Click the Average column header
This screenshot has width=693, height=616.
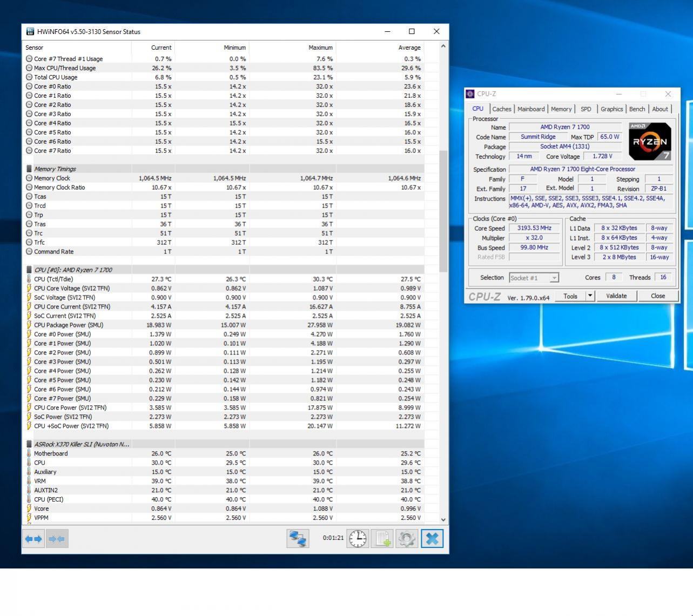click(x=380, y=48)
